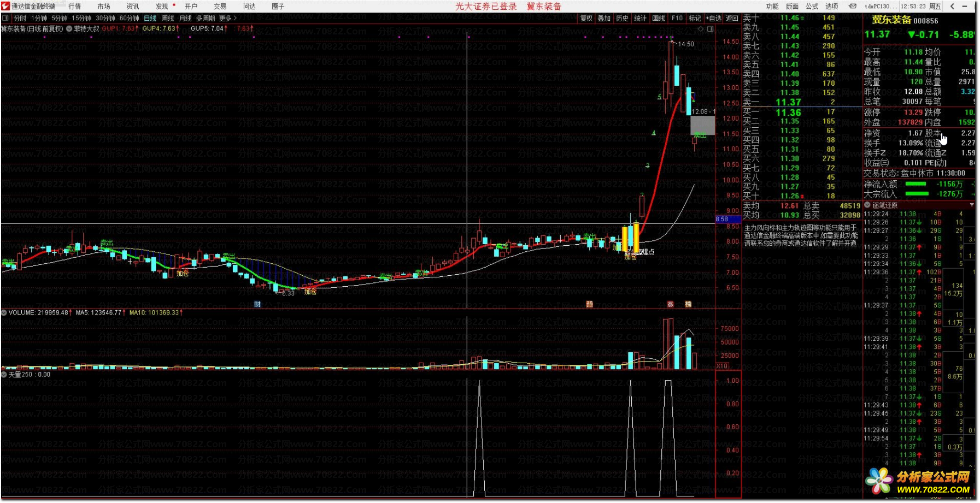Open the 多周期 multi-period view

[x=206, y=19]
